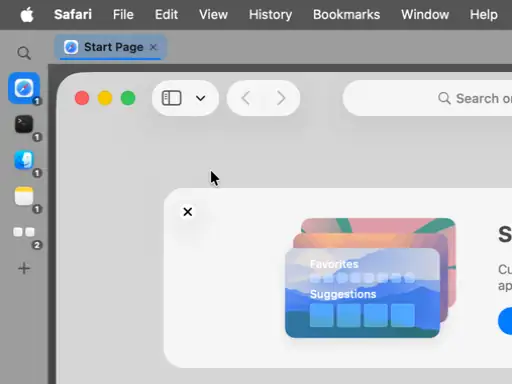Screen dimensions: 512x384
Task: Click the Safari search address field
Action: point(427,98)
